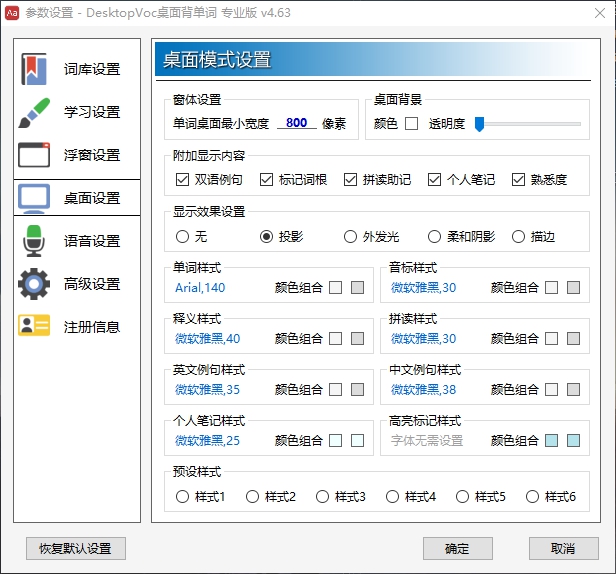Open the 词库设置 bookmark icon
This screenshot has height=574, width=616.
point(35,69)
